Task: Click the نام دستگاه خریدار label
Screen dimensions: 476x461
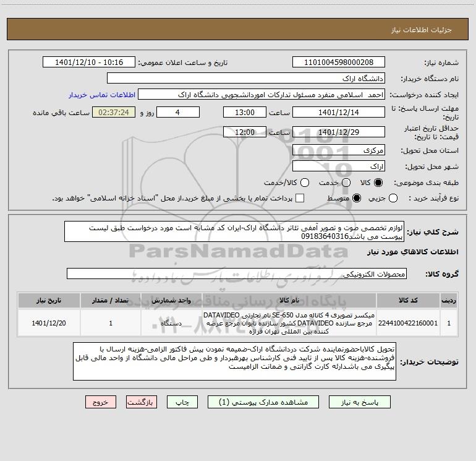Action: (430, 79)
